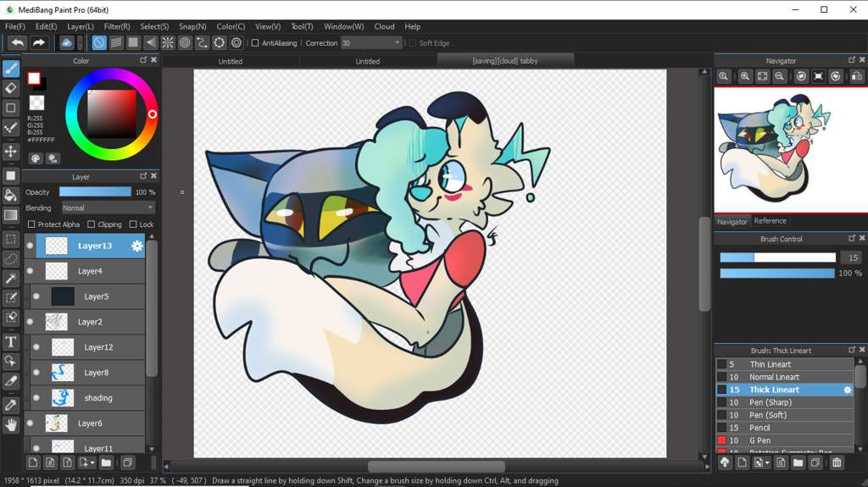This screenshot has height=487, width=868.
Task: Click the Redo arrow button
Action: tap(39, 42)
